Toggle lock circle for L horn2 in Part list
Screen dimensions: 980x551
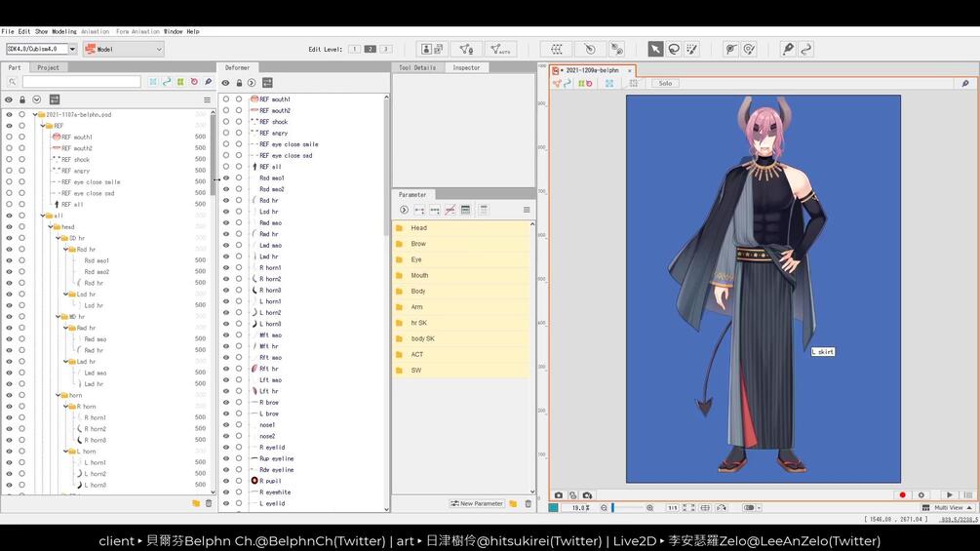pyautogui.click(x=21, y=474)
